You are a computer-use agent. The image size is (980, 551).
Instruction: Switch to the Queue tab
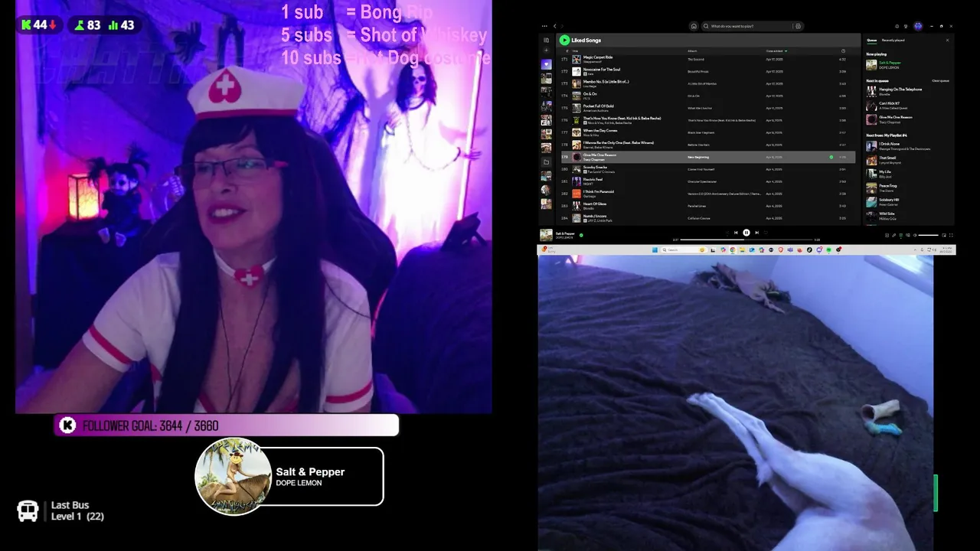click(872, 40)
